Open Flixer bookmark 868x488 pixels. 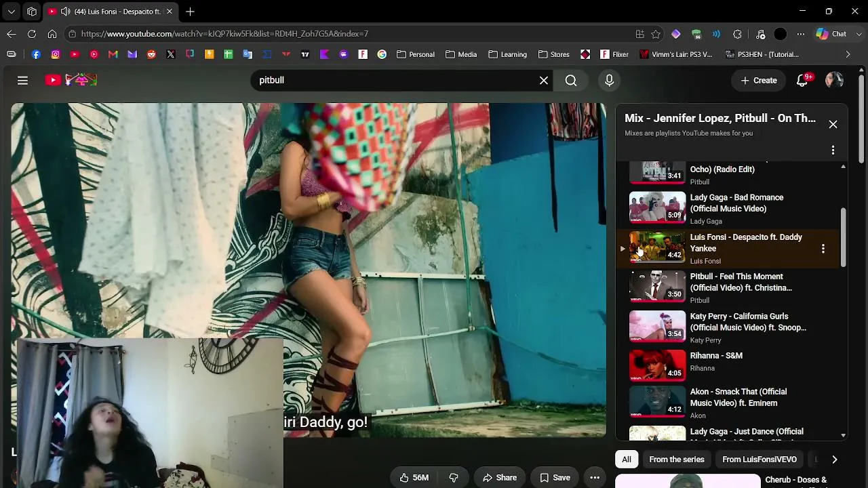(x=614, y=54)
